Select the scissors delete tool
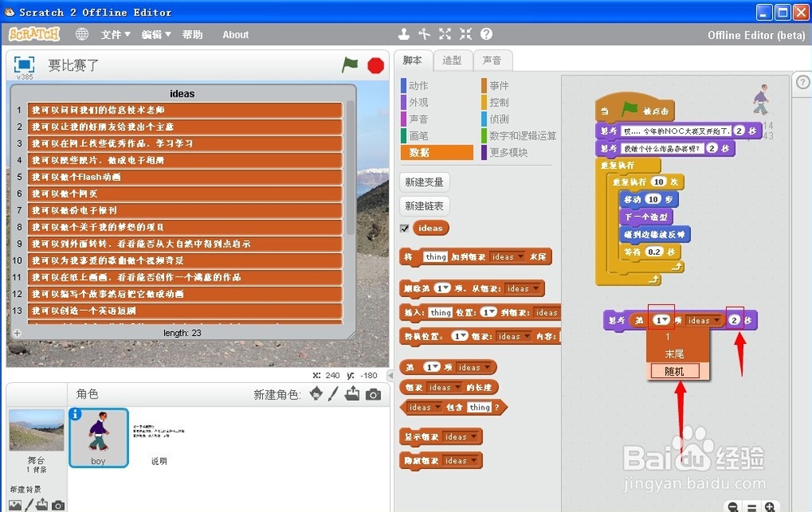 click(x=424, y=34)
